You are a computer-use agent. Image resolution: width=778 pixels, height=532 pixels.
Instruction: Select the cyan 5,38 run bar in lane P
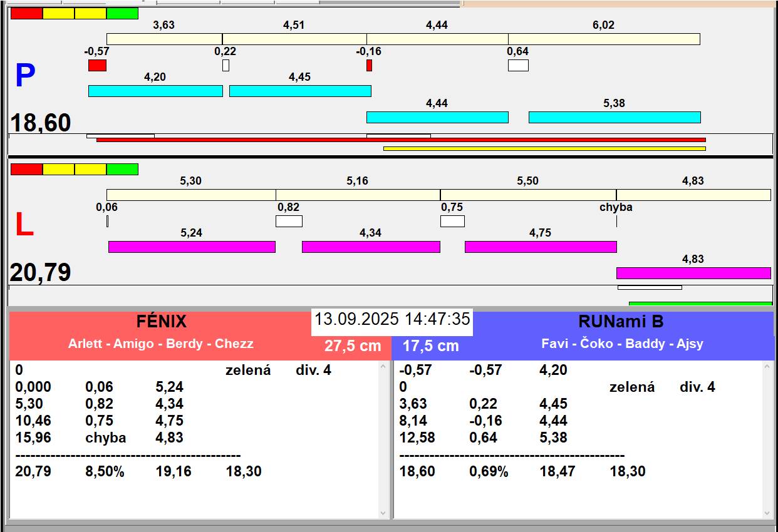615,117
